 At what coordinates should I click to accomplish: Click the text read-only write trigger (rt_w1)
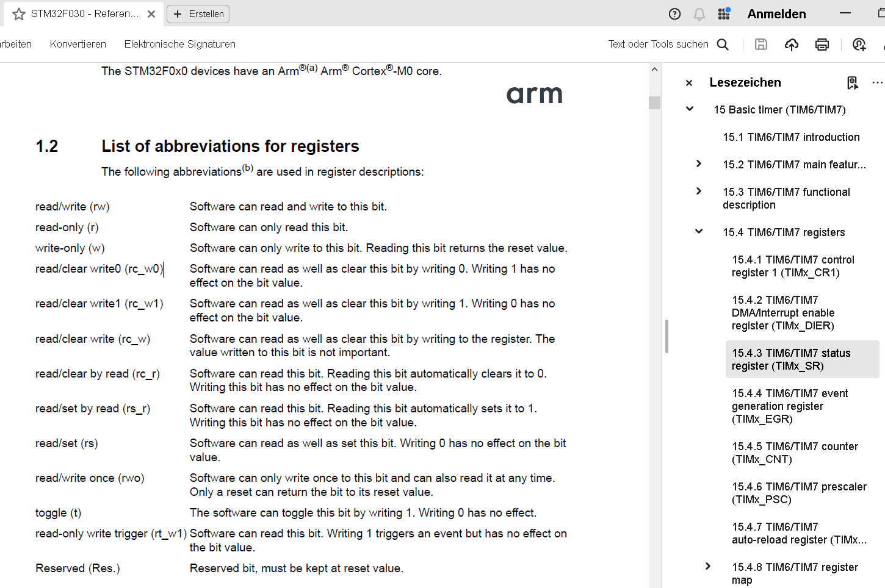point(110,534)
